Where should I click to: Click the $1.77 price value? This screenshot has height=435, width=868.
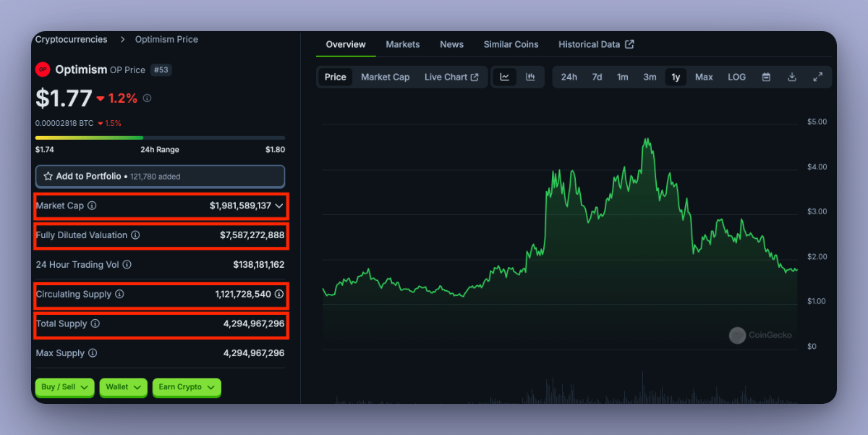pos(64,98)
